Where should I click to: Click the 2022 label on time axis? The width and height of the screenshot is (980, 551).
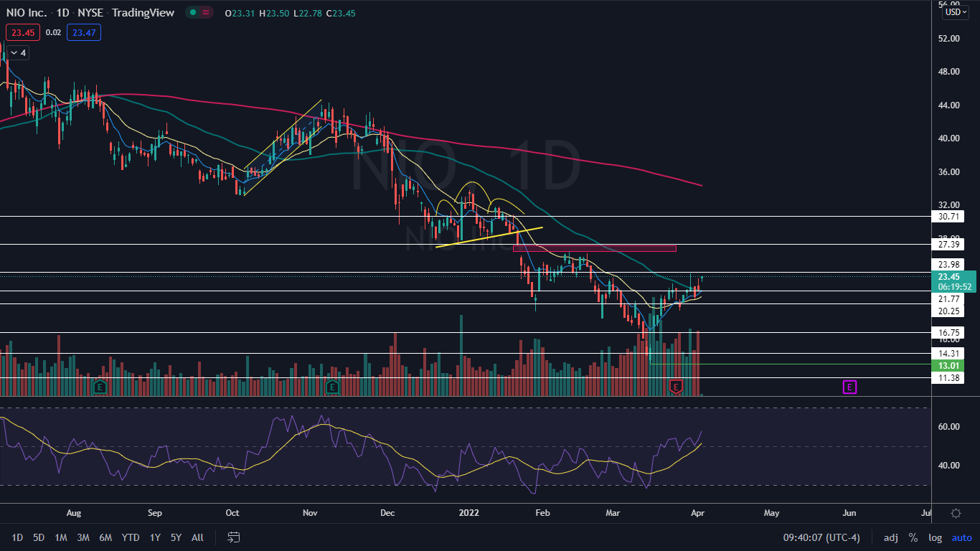click(468, 514)
